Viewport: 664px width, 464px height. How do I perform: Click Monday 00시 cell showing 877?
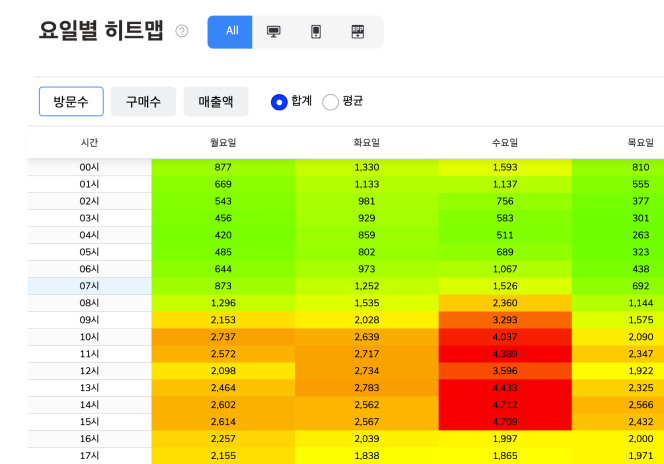click(223, 167)
